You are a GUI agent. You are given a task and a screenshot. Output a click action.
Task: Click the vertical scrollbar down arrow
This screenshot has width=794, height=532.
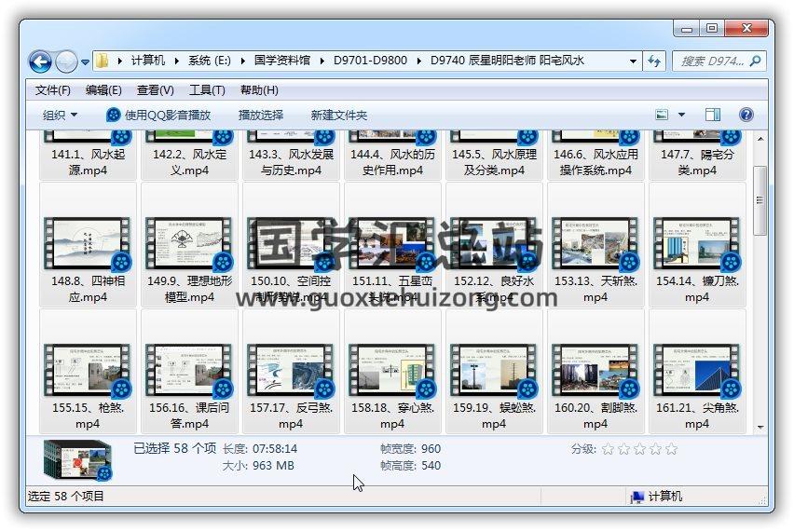pyautogui.click(x=760, y=427)
